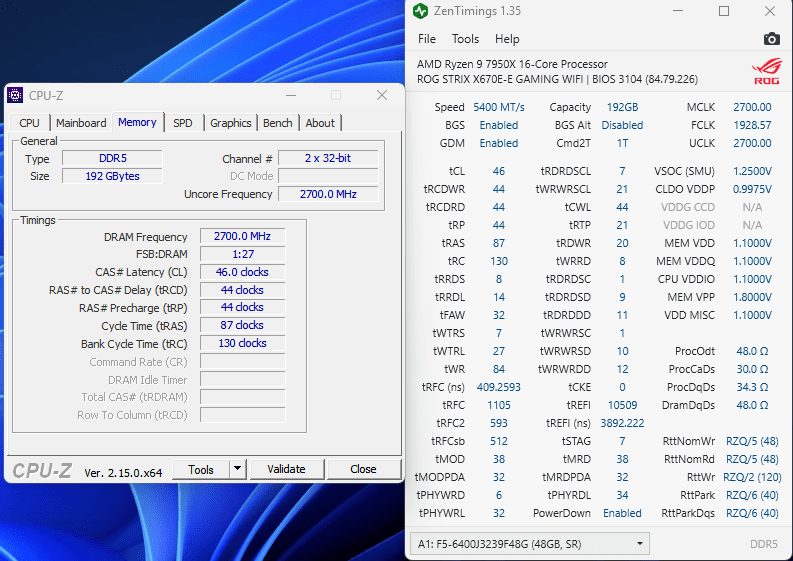Click the BGS Alt Disabled value
The image size is (793, 561).
tap(622, 125)
